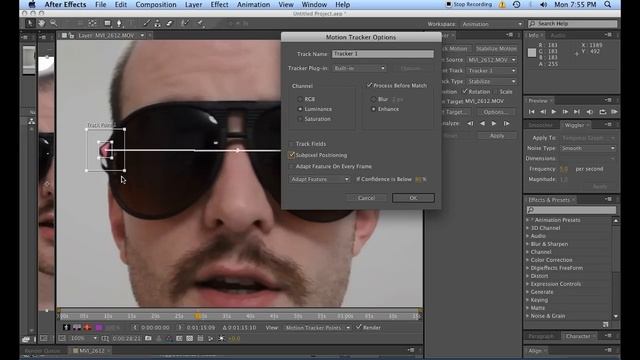640x360 pixels.
Task: Click the snapshot camera icon below viewer
Action: [x=148, y=338]
